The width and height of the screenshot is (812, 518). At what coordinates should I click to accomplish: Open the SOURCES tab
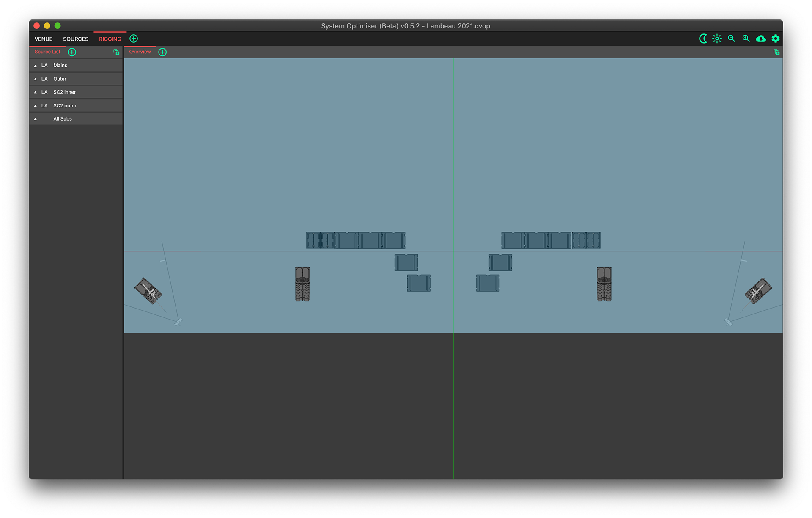point(76,39)
